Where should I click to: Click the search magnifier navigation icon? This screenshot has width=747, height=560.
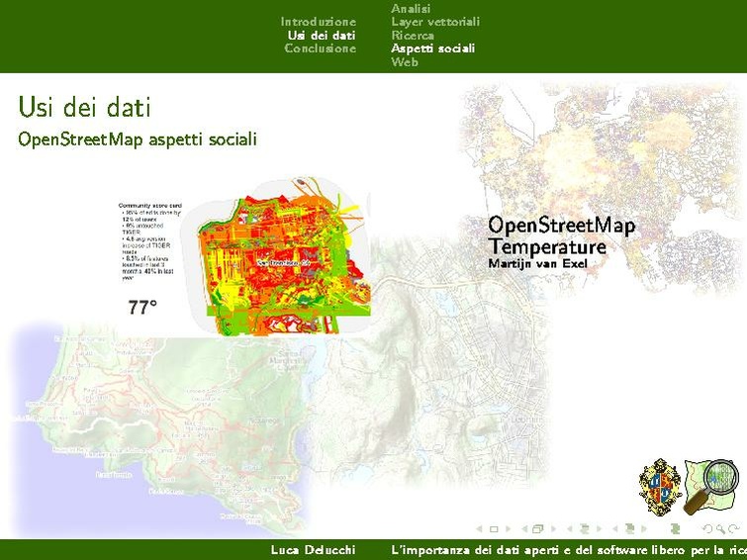pyautogui.click(x=721, y=529)
